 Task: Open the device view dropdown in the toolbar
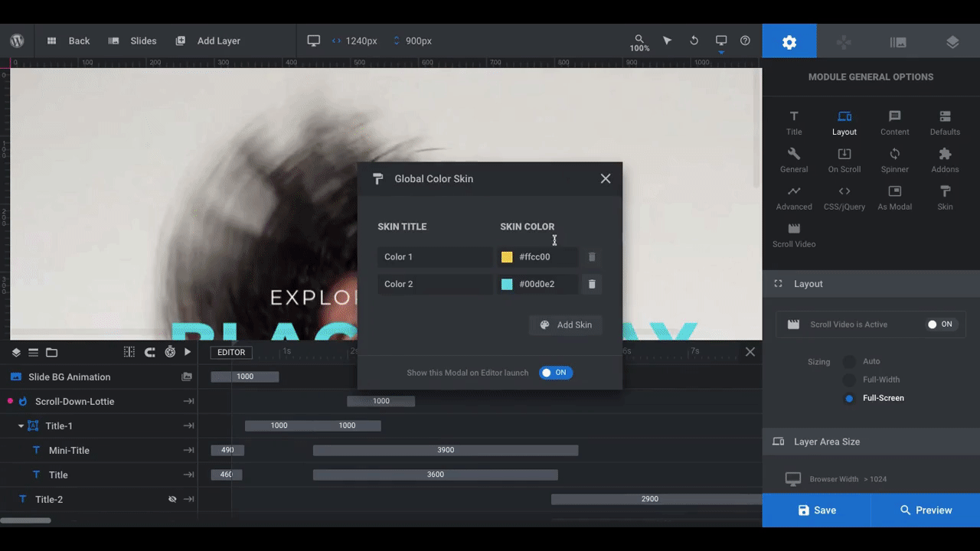pos(721,43)
